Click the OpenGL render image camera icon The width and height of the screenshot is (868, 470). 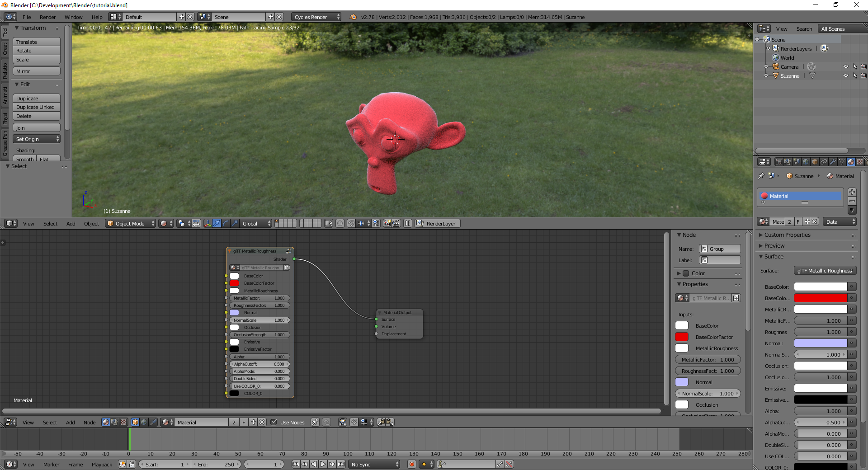click(387, 223)
